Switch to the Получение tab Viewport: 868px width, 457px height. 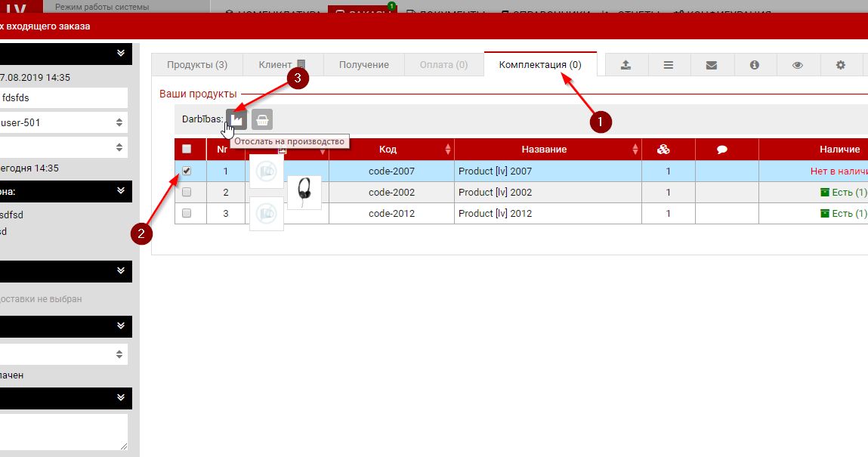[x=363, y=65]
